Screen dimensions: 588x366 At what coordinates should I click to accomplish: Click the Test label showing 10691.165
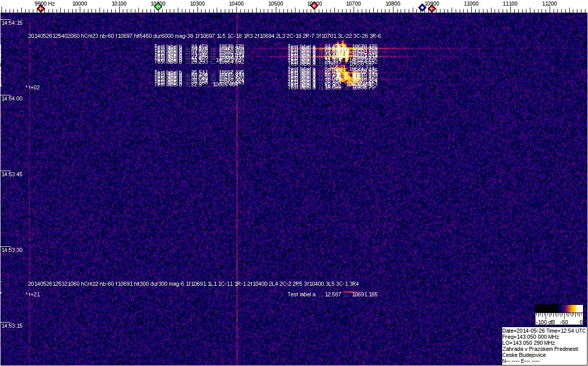pos(332,294)
